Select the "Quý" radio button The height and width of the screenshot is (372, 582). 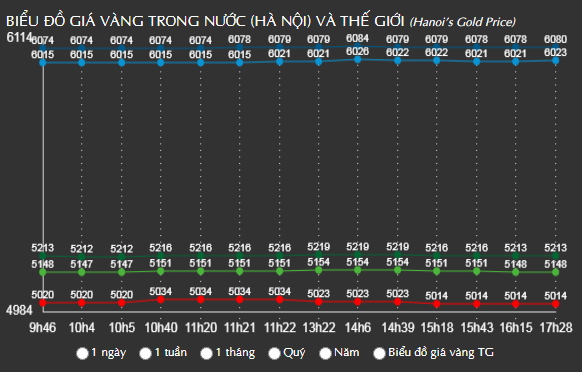pos(274,353)
